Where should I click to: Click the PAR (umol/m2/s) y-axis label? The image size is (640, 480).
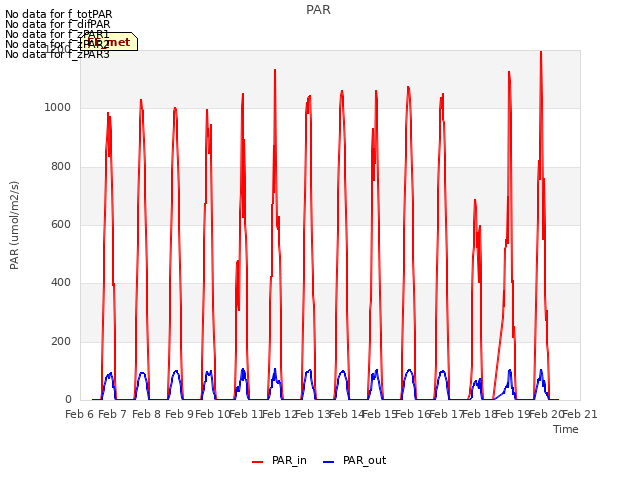[x=14, y=225]
